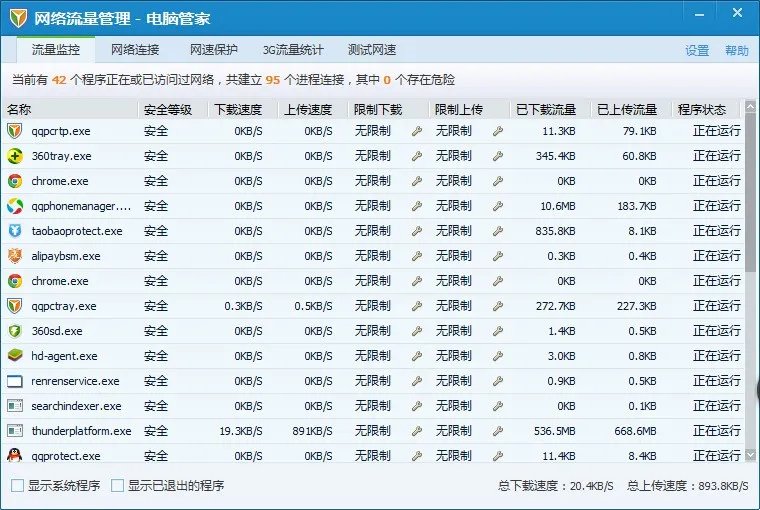
Task: Limit download via wrench for thunderplatform.exe
Action: pyautogui.click(x=416, y=431)
